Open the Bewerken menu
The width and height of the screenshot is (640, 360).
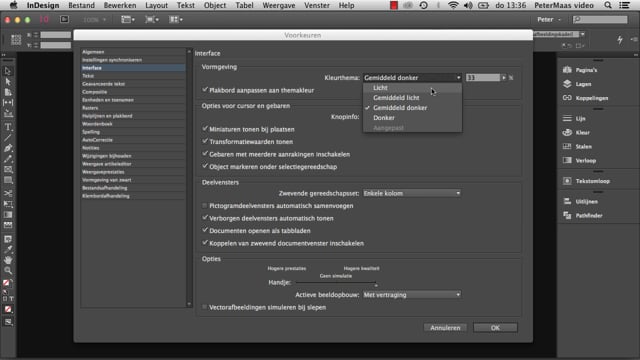pos(120,5)
